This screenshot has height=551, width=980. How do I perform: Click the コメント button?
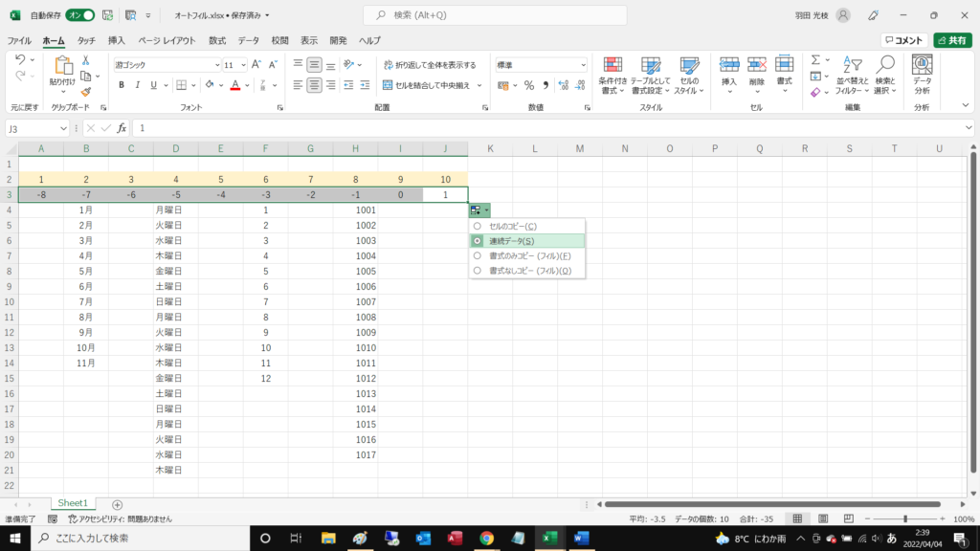pyautogui.click(x=903, y=40)
